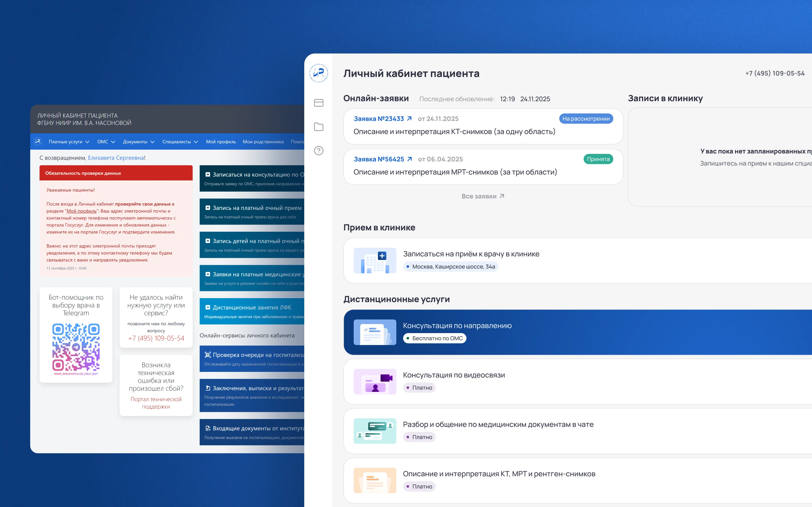Viewport: 812px width, 507px height.
Task: Open Портал технической поддержки link
Action: [x=156, y=403]
